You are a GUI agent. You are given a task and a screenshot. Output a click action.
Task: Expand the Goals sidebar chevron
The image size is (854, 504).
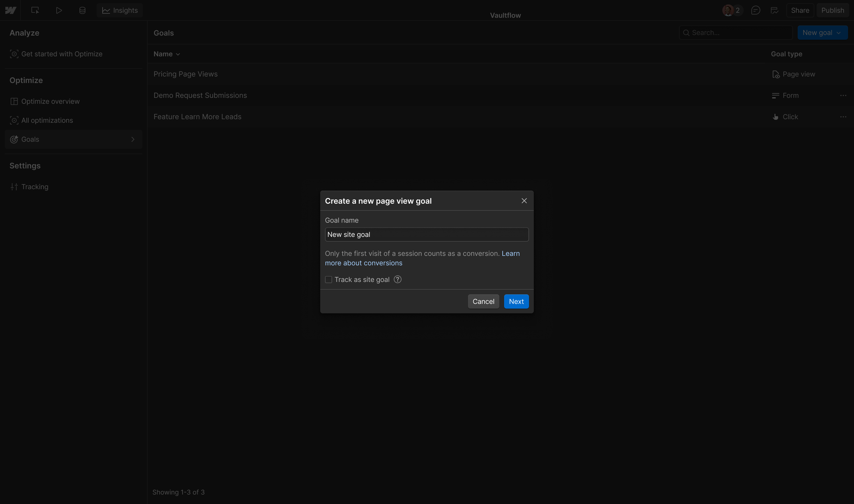(133, 139)
